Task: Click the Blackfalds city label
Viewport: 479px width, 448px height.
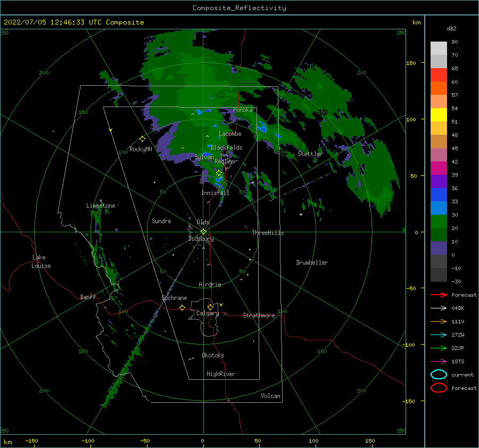Action: [226, 148]
